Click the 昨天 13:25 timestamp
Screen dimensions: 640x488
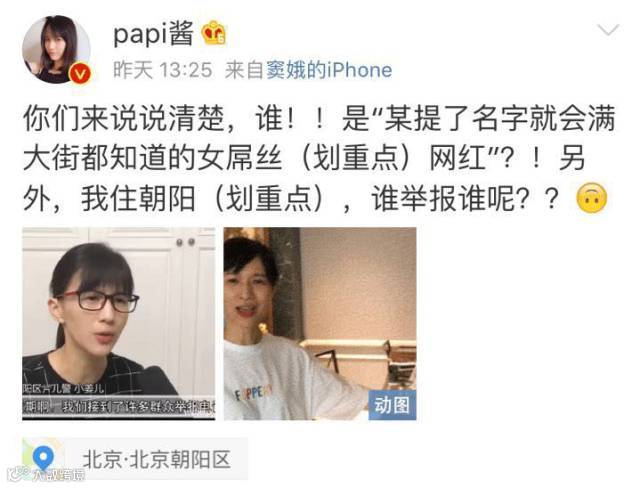[163, 70]
